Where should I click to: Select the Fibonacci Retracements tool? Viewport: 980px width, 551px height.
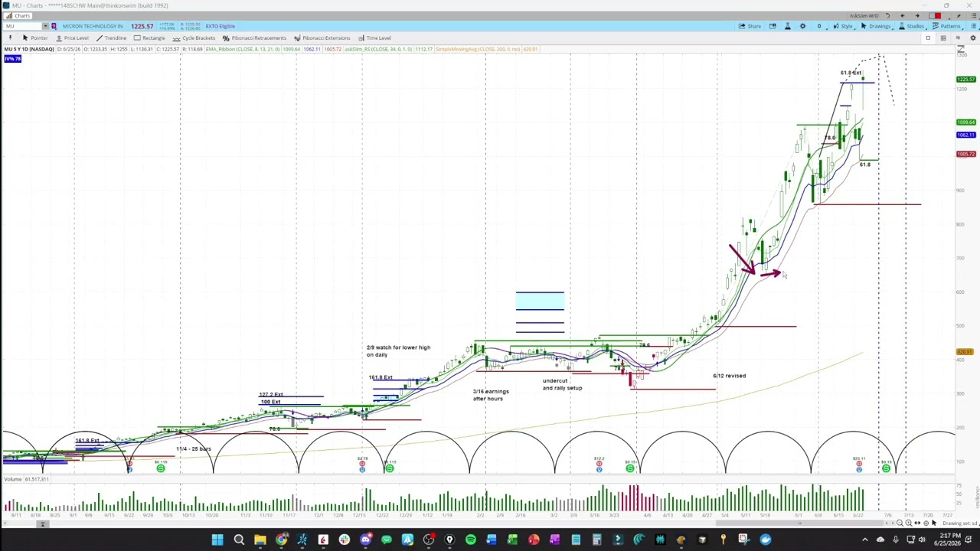tap(254, 37)
